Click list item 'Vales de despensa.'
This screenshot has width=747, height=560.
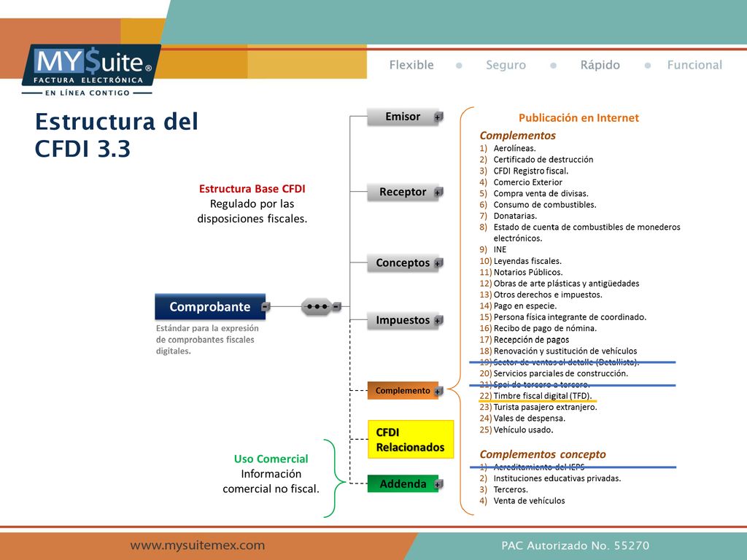pyautogui.click(x=530, y=419)
